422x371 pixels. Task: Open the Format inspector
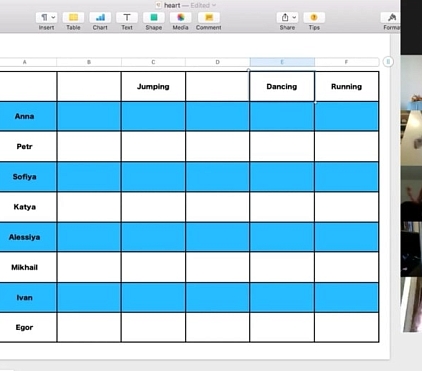[x=391, y=17]
